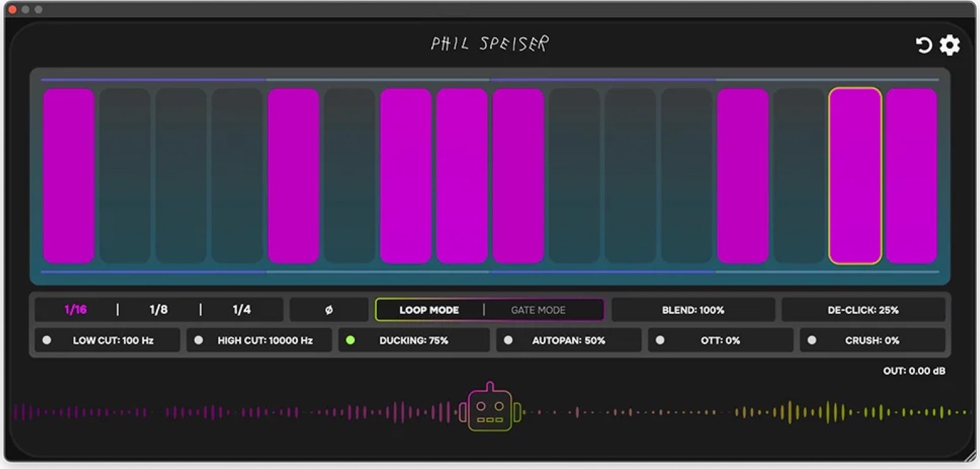The image size is (980, 469).
Task: Click the AUTOPAN: 50% value
Action: pos(568,341)
